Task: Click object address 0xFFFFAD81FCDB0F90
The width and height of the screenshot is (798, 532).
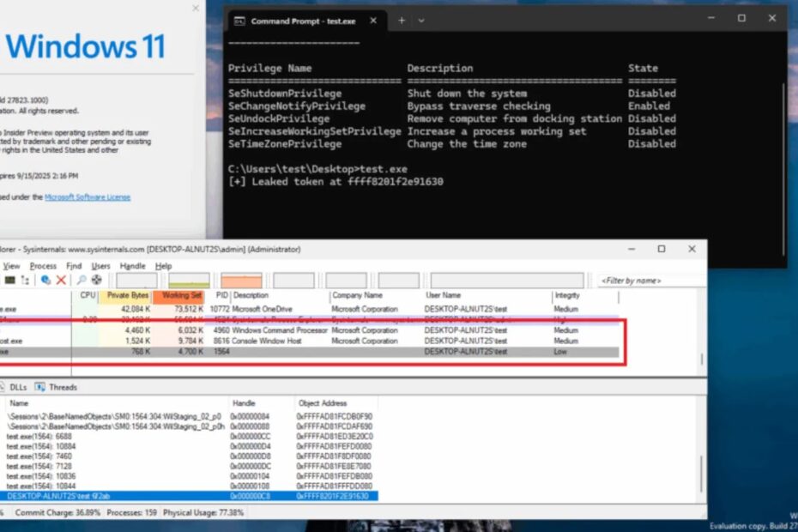Action: click(x=335, y=416)
